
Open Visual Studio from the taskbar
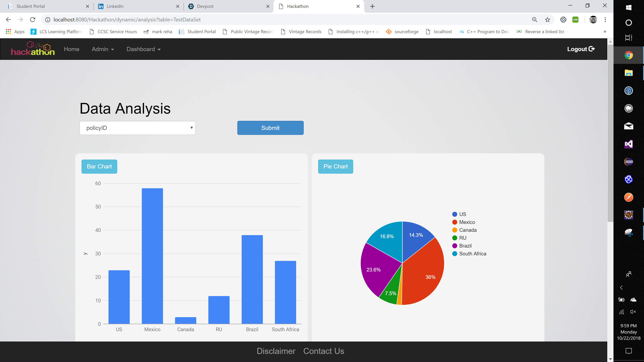[x=629, y=144]
